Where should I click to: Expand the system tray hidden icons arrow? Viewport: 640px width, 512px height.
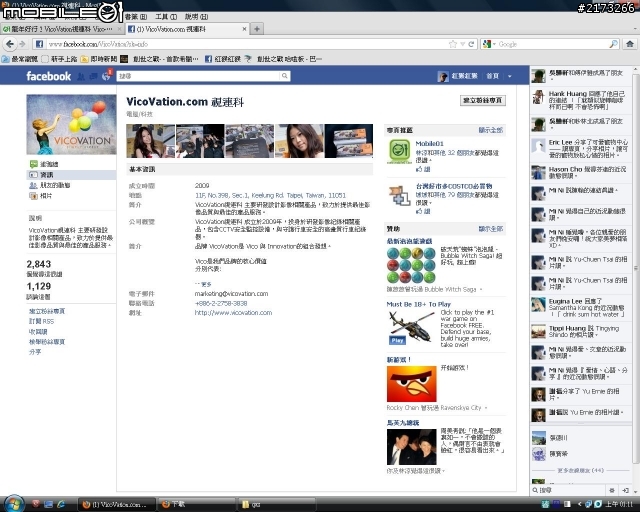[580, 504]
